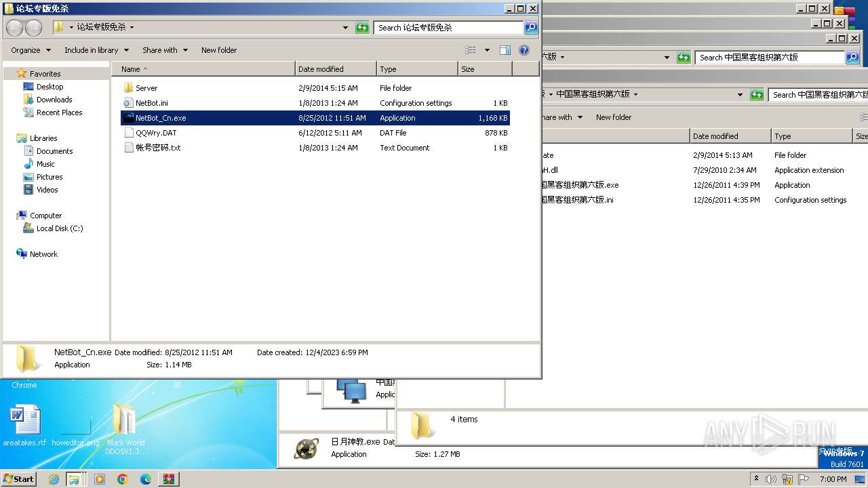This screenshot has width=868, height=488.
Task: Open Recent Places in Favorites
Action: 59,113
